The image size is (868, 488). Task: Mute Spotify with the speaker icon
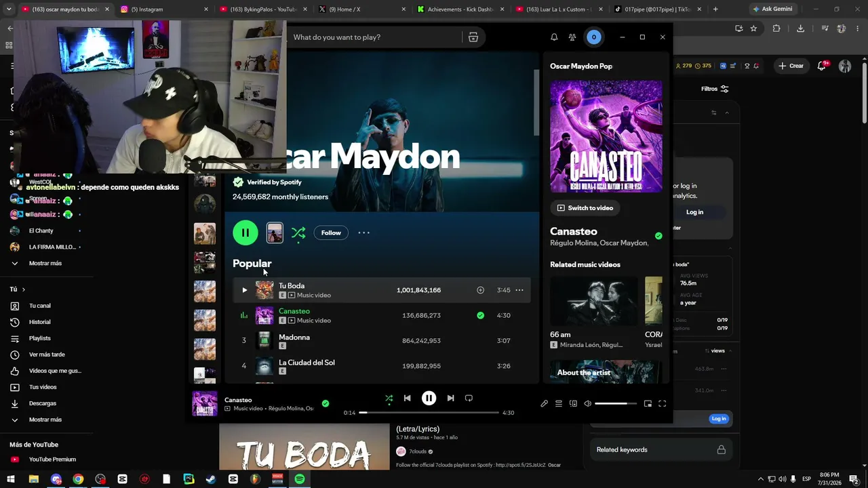(587, 403)
